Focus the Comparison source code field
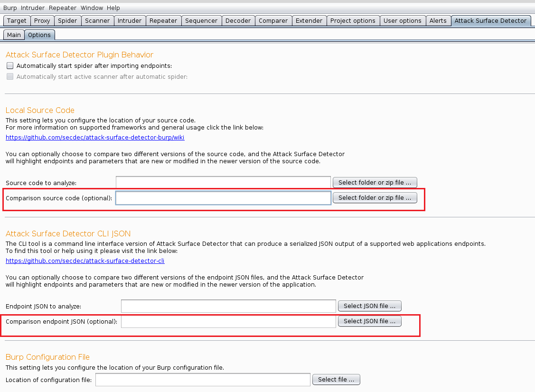The width and height of the screenshot is (535, 392). pyautogui.click(x=223, y=198)
